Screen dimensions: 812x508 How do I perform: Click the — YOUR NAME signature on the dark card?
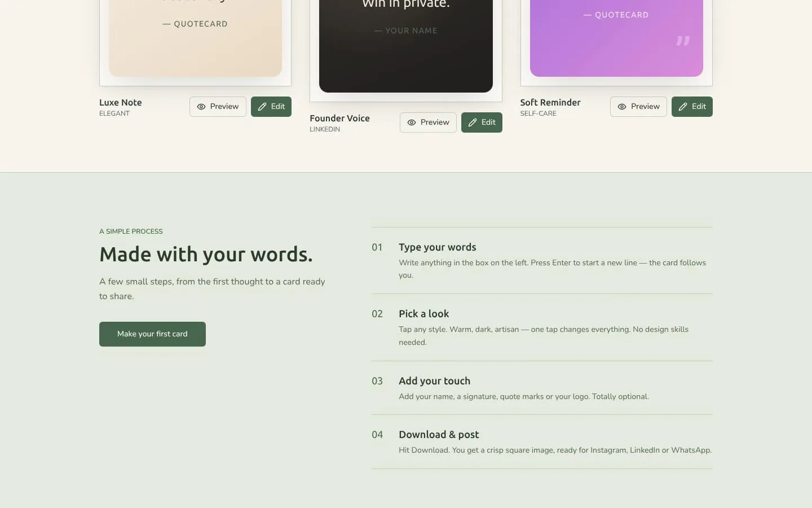(x=406, y=31)
